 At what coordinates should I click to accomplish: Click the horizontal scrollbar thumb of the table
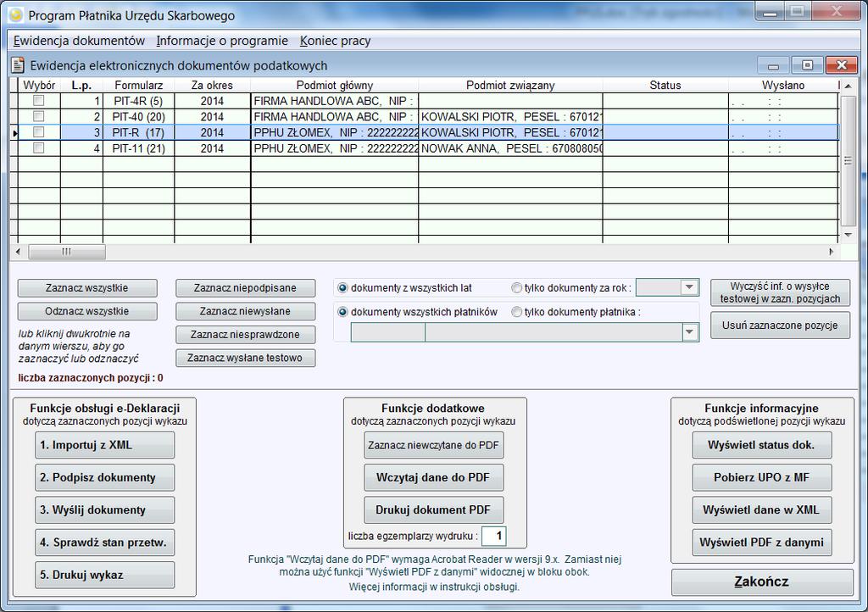(x=67, y=252)
